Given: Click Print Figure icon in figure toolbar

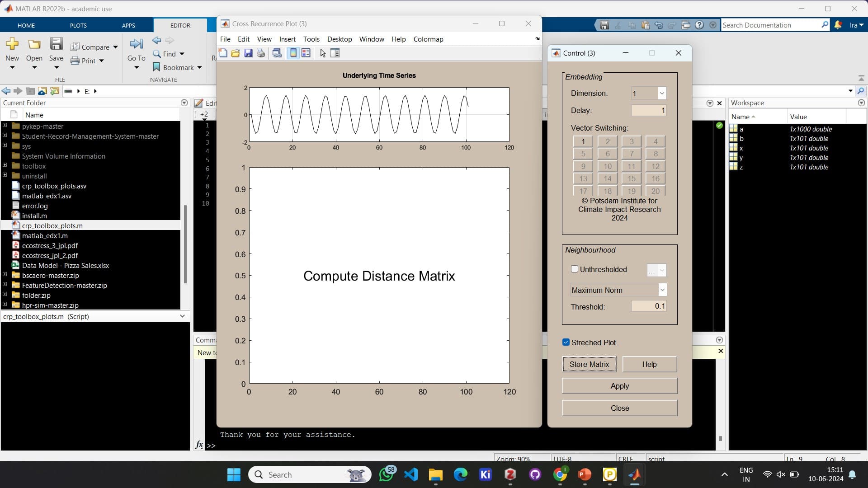Looking at the screenshot, I should pyautogui.click(x=261, y=53).
